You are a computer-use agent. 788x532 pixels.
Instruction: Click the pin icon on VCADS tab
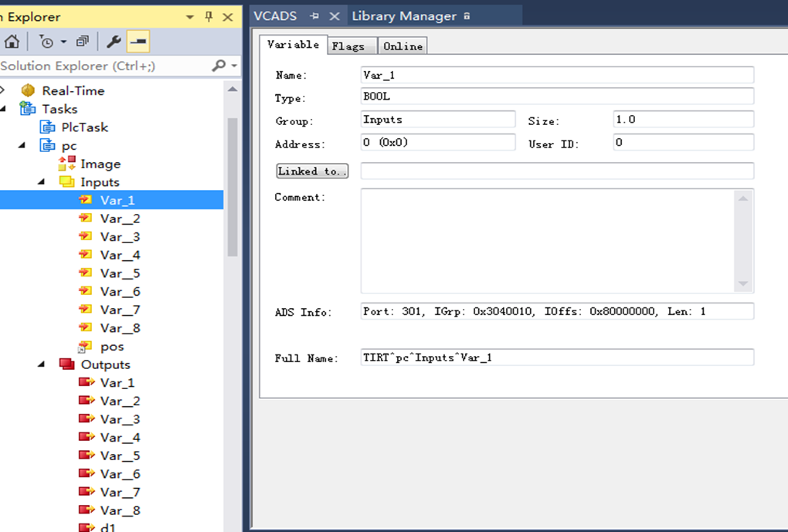point(314,16)
